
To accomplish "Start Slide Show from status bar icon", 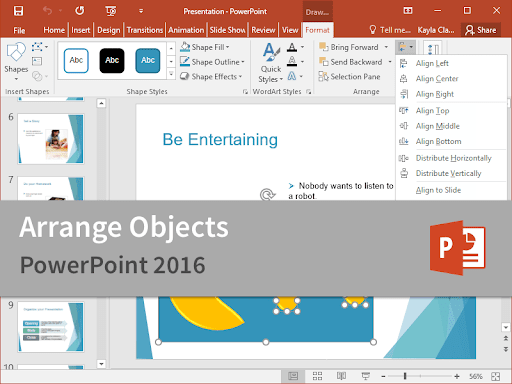I will (366, 376).
